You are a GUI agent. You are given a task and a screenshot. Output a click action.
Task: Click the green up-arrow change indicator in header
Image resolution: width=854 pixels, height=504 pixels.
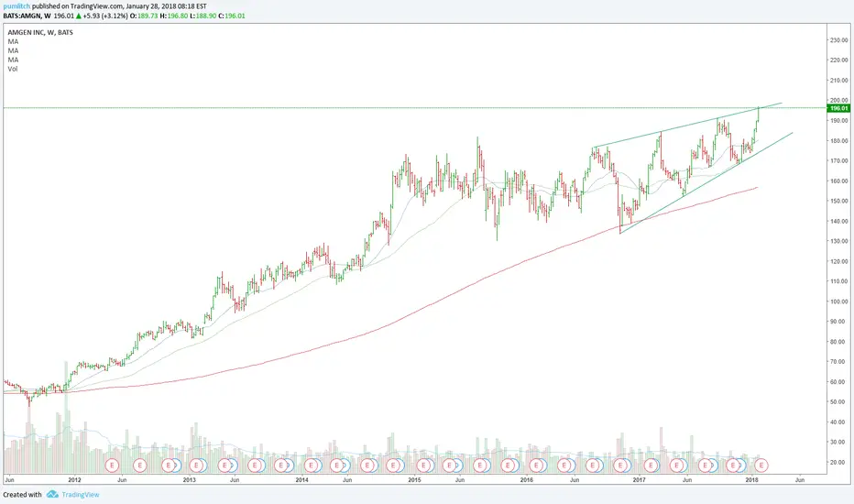[x=79, y=16]
